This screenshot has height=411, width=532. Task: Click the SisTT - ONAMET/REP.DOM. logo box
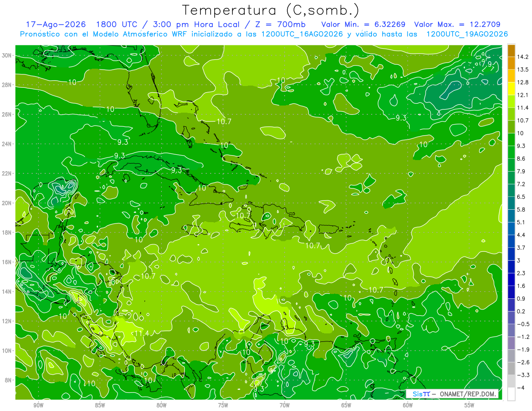click(x=452, y=394)
